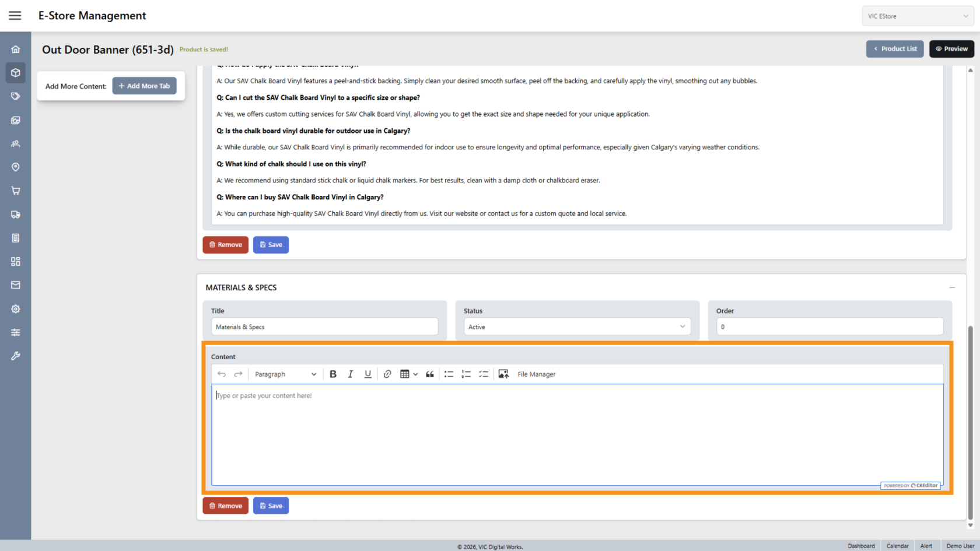980x551 pixels.
Task: Open File Manager from editor toolbar
Action: 536,374
